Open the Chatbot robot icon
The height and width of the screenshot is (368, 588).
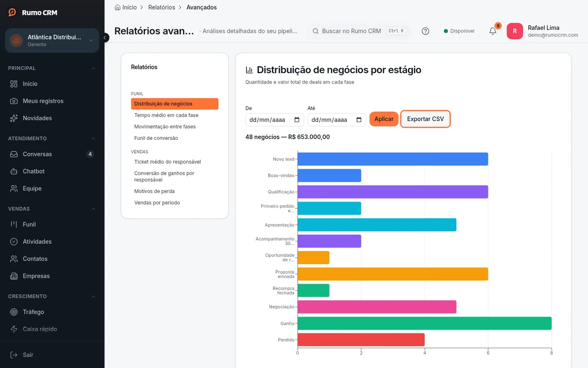(14, 171)
